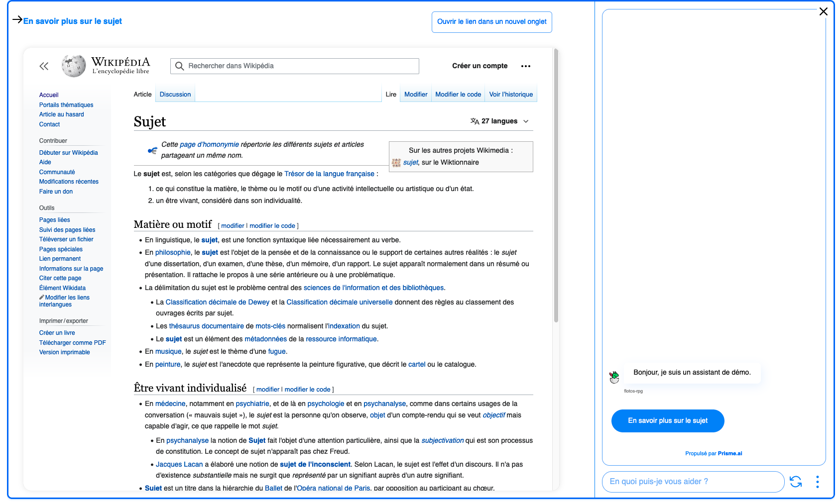Click the translation languages icon
839x504 pixels.
click(x=475, y=121)
